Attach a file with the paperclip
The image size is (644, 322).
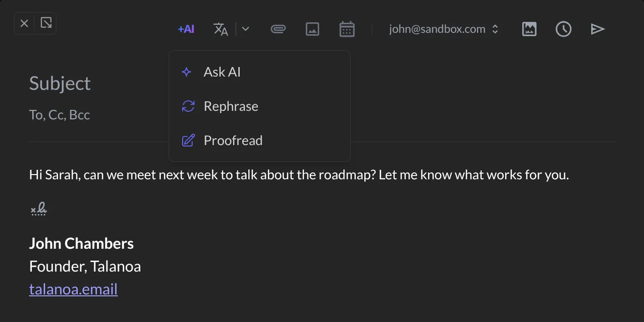(278, 29)
